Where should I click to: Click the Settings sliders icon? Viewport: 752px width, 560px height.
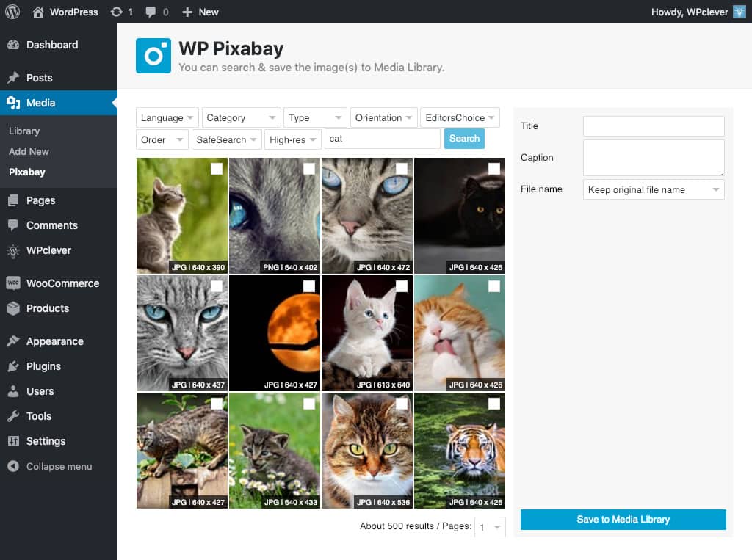point(13,441)
